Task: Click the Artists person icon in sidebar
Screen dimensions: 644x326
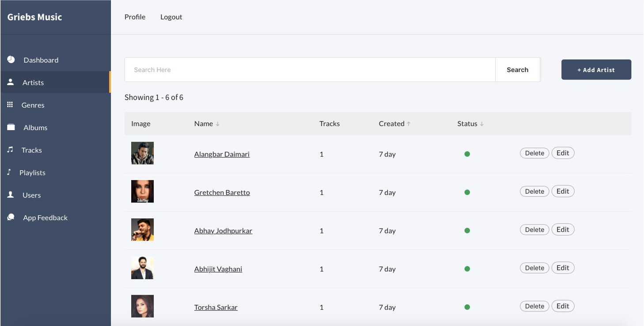Action: (11, 82)
